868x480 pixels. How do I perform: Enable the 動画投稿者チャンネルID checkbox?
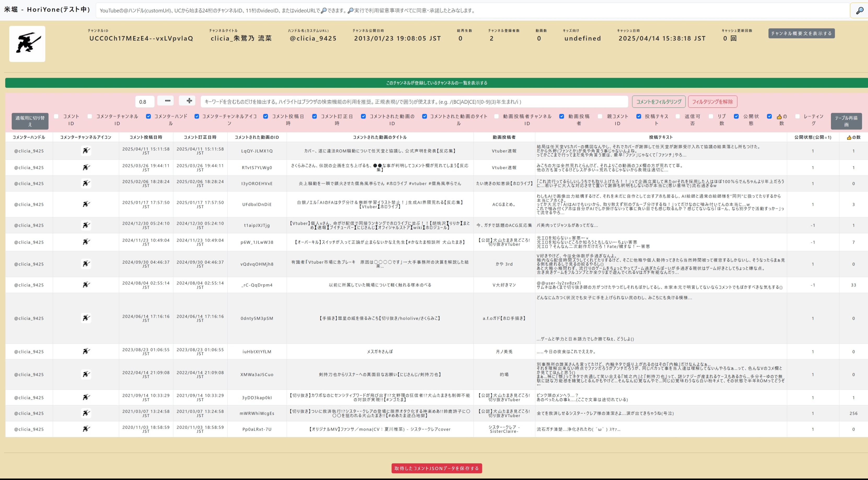(x=496, y=116)
